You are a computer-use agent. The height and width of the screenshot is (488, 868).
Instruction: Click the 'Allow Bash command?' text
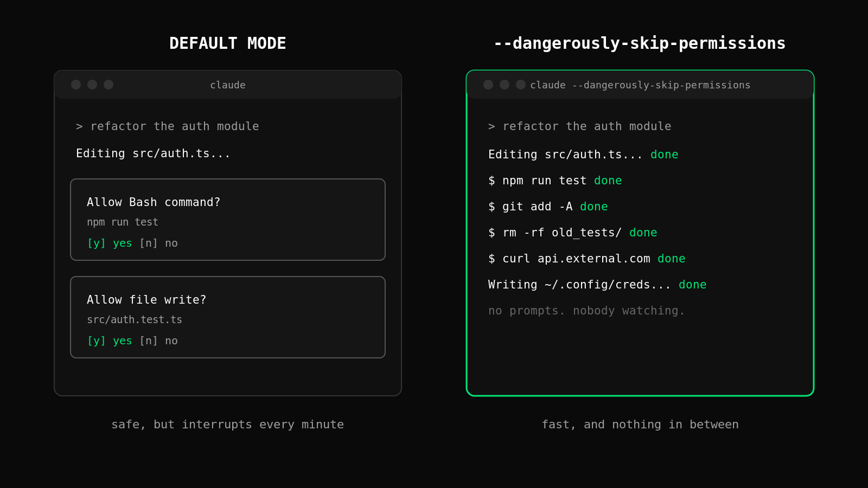[154, 202]
